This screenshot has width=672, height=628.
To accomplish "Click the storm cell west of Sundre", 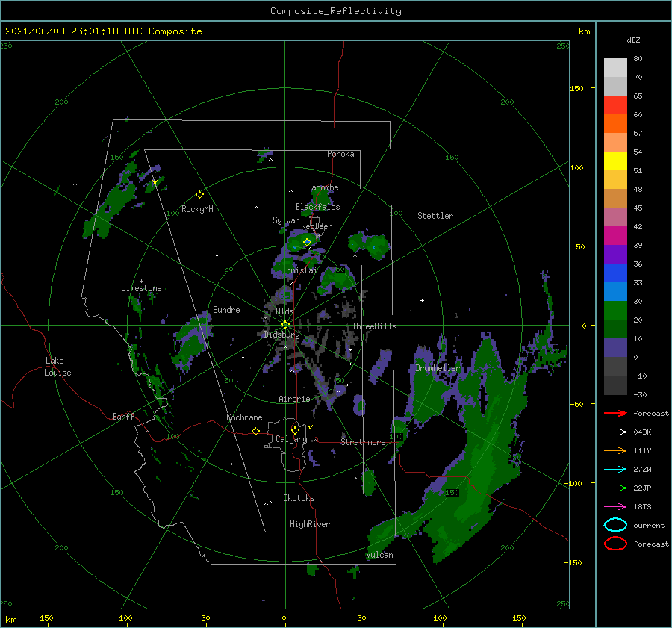I will click(x=192, y=341).
